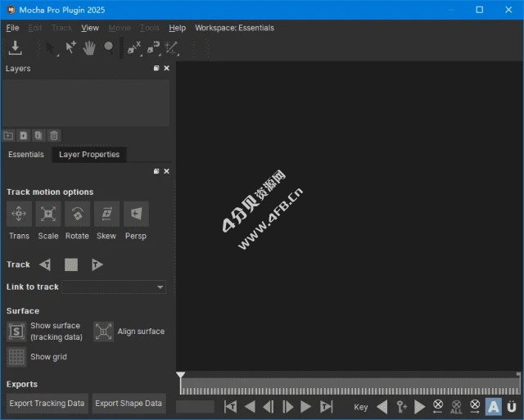The image size is (524, 420).
Task: Select the Create X-Spline pen tool
Action: pyautogui.click(x=133, y=47)
